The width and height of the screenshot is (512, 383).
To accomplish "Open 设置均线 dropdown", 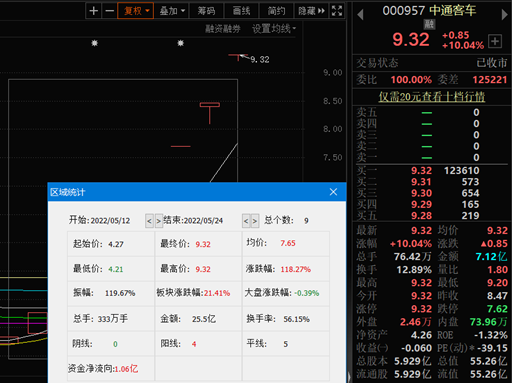I will point(274,29).
